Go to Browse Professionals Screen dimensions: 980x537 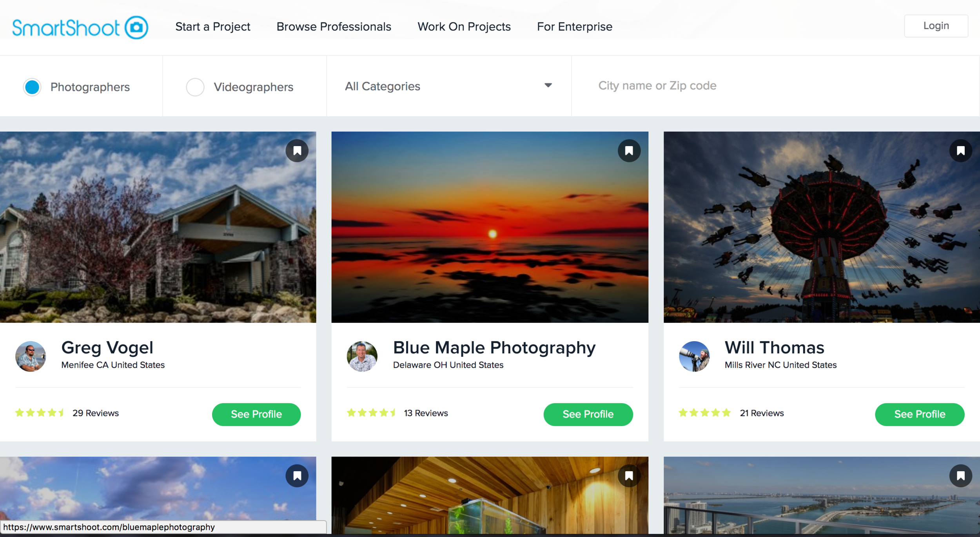click(334, 27)
